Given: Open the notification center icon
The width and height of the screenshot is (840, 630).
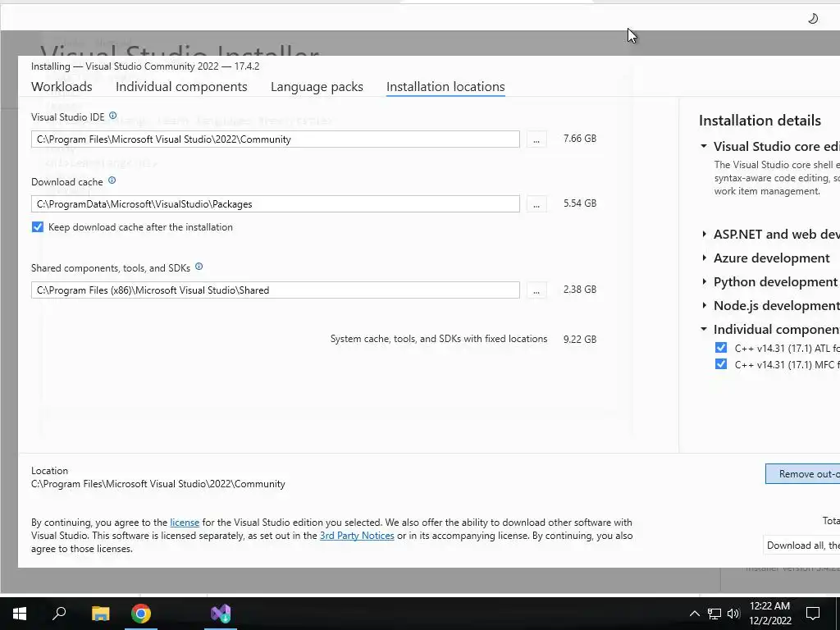Looking at the screenshot, I should pyautogui.click(x=813, y=614).
